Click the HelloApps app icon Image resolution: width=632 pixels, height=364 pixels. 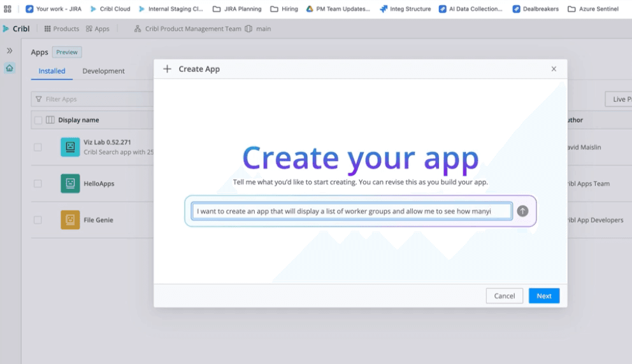pyautogui.click(x=70, y=184)
